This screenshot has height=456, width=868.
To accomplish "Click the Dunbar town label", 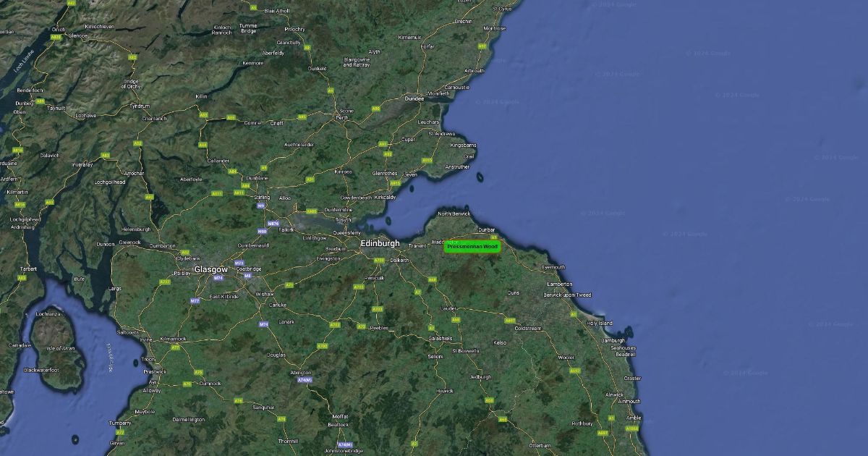I will click(x=486, y=230).
